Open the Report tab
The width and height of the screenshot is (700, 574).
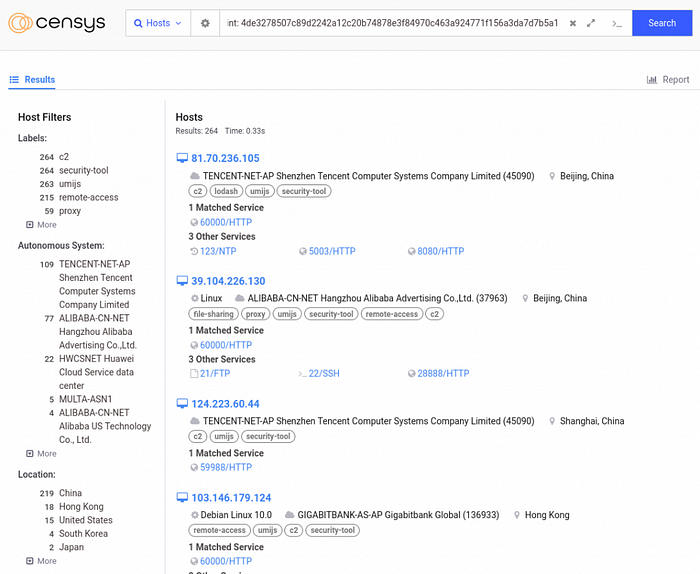click(668, 79)
